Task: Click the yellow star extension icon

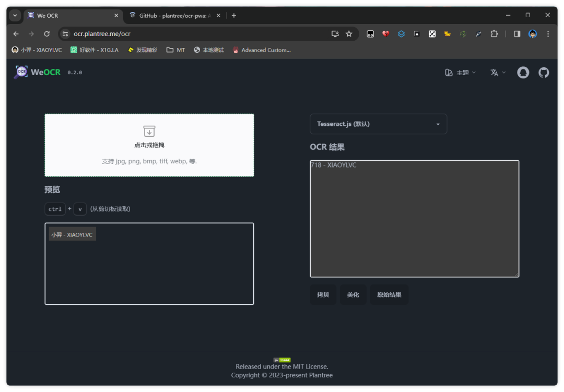Action: (x=448, y=34)
